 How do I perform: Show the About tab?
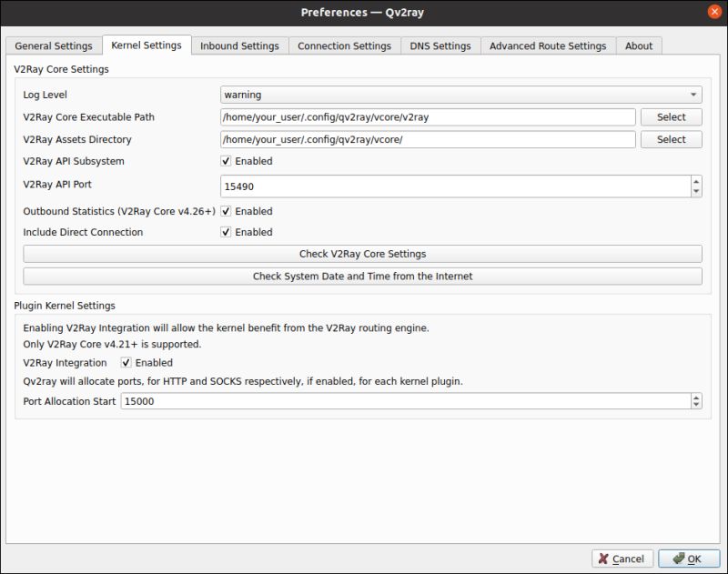[640, 45]
